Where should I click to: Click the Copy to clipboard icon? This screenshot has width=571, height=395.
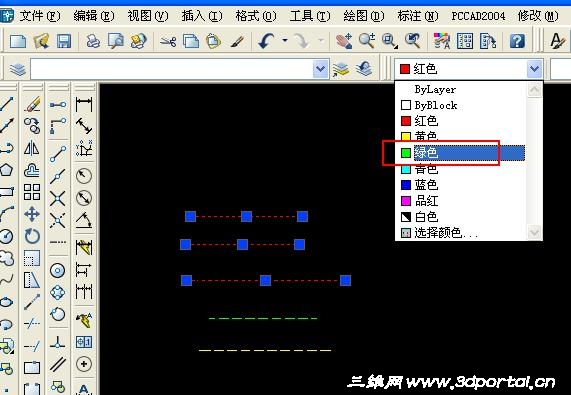tap(191, 41)
